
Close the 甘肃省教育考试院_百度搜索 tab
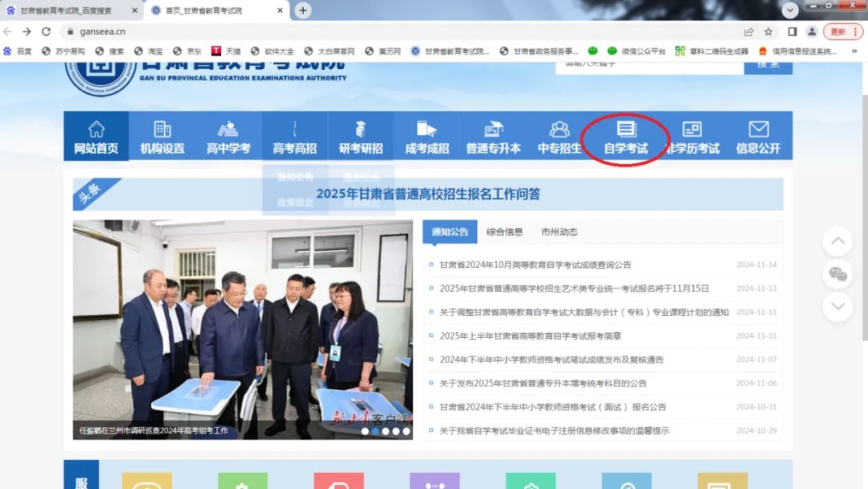tap(134, 10)
